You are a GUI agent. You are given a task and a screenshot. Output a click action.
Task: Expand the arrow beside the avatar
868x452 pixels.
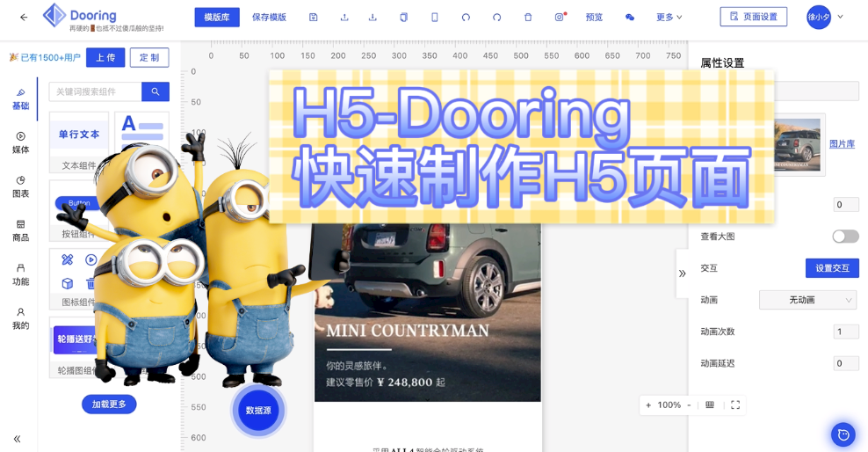[840, 17]
